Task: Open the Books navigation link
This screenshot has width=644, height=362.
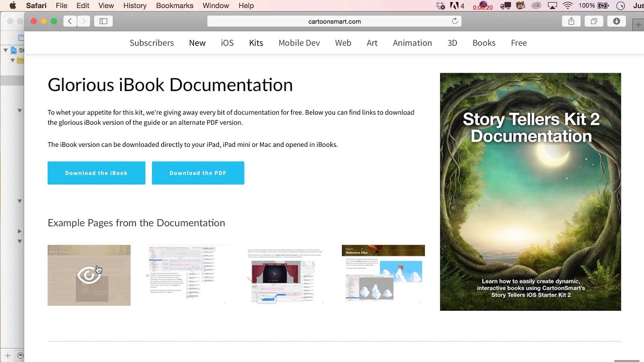Action: tap(484, 43)
